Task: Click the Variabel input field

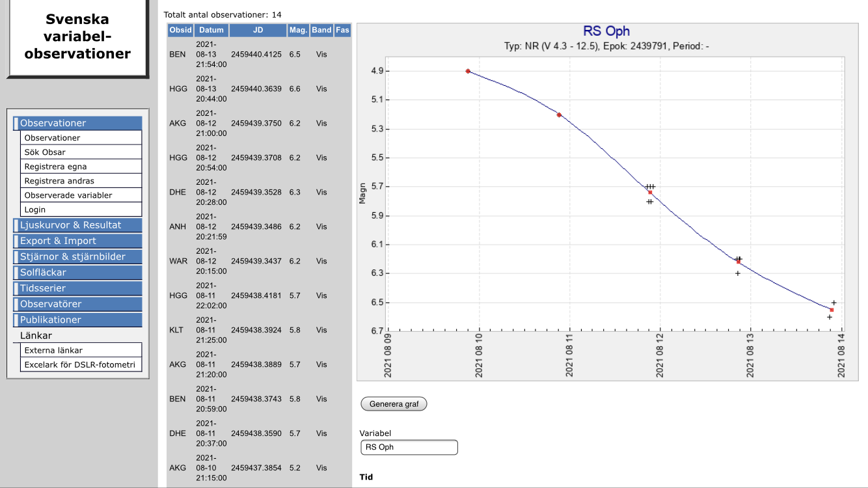Action: 409,447
